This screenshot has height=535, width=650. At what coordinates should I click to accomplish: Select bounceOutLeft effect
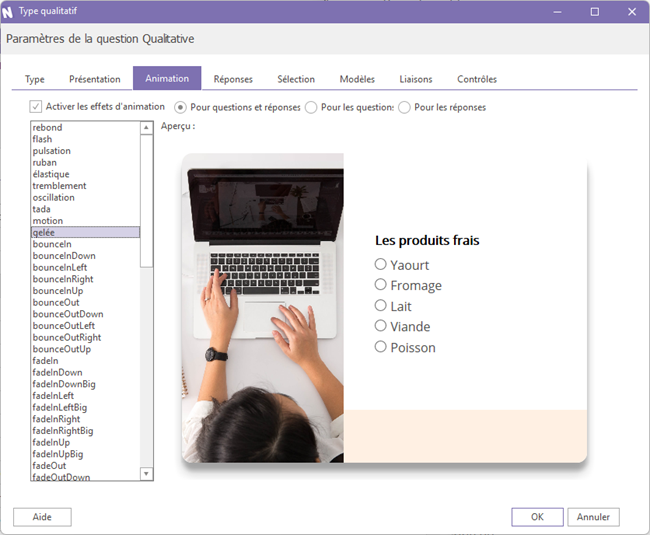click(x=86, y=326)
